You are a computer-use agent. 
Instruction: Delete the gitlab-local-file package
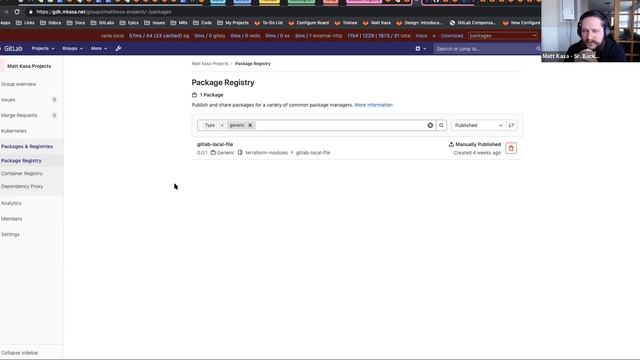(511, 148)
